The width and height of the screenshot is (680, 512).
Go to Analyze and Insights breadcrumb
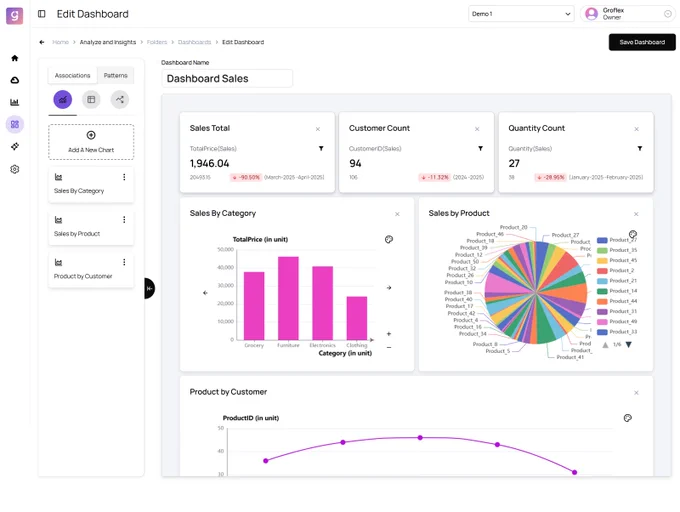(x=108, y=42)
